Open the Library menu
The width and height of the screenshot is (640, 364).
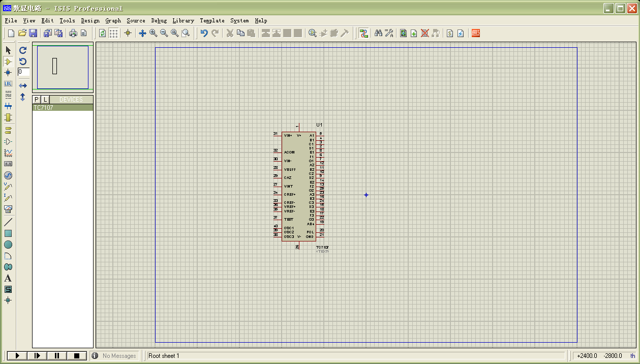point(183,21)
